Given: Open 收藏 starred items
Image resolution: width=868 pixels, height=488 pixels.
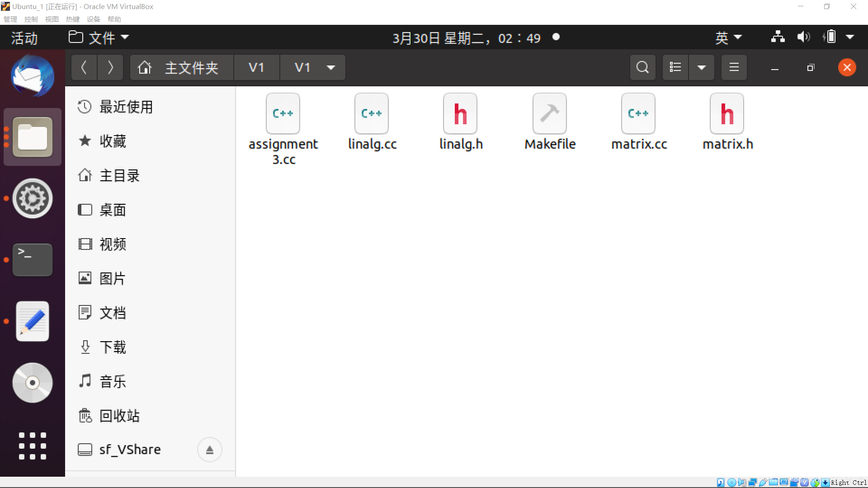Looking at the screenshot, I should pyautogui.click(x=150, y=141).
